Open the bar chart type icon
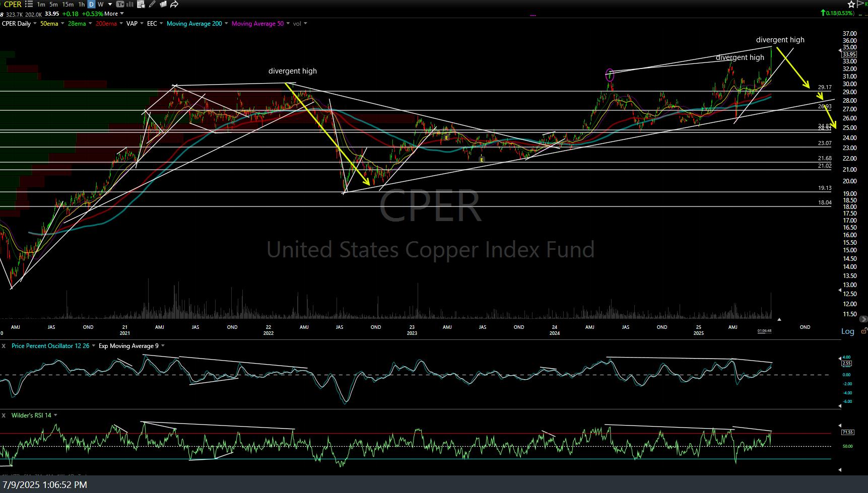The width and height of the screenshot is (868, 493). pyautogui.click(x=130, y=5)
